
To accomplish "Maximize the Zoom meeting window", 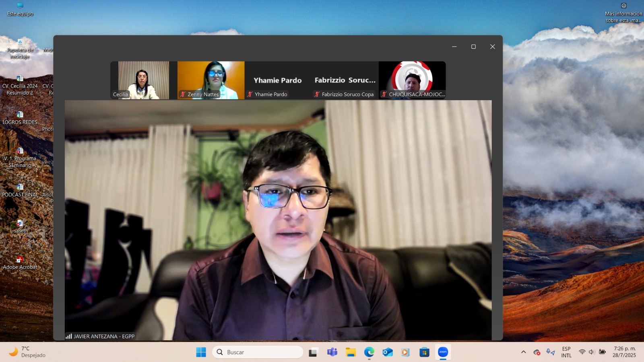I will (473, 47).
